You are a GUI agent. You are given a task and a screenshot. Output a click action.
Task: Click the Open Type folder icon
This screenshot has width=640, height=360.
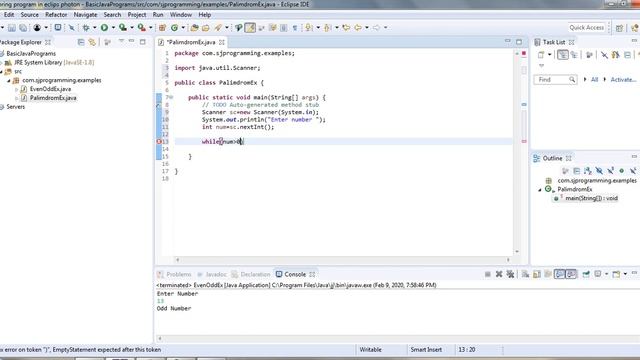194,27
